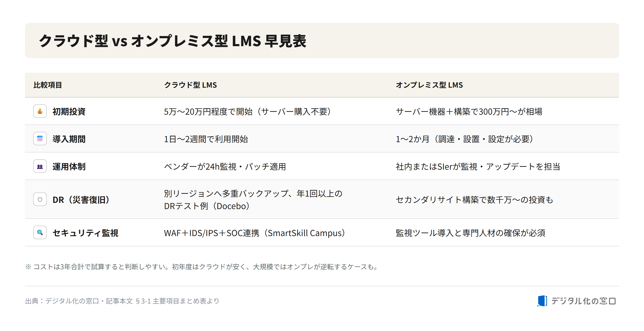The width and height of the screenshot is (644, 331).
Task: Click the 導入期間 row label
Action: (x=69, y=139)
